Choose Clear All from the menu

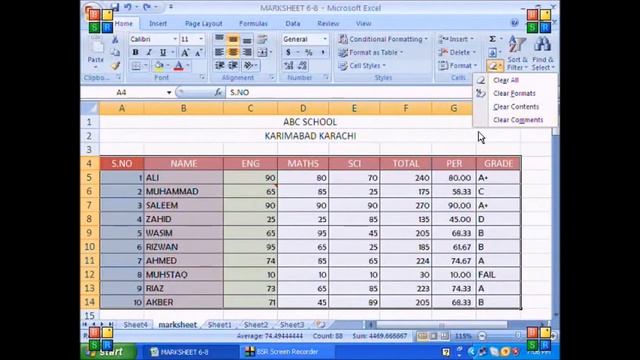click(x=515, y=80)
